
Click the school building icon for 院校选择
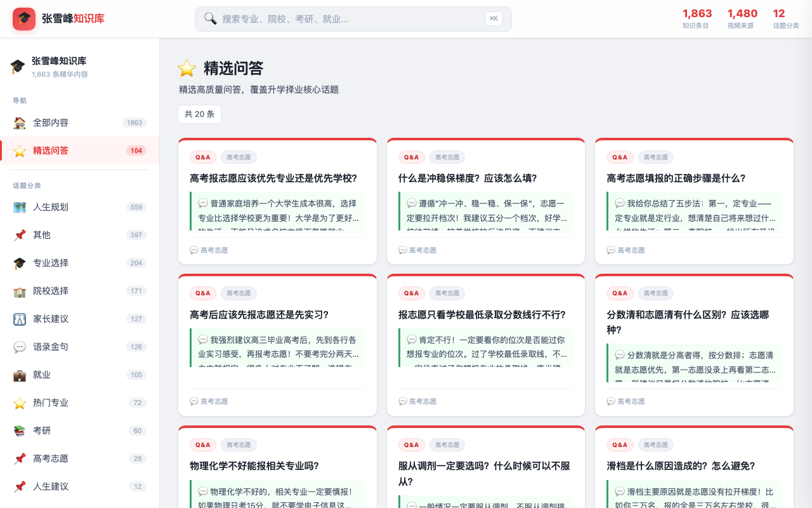(20, 291)
